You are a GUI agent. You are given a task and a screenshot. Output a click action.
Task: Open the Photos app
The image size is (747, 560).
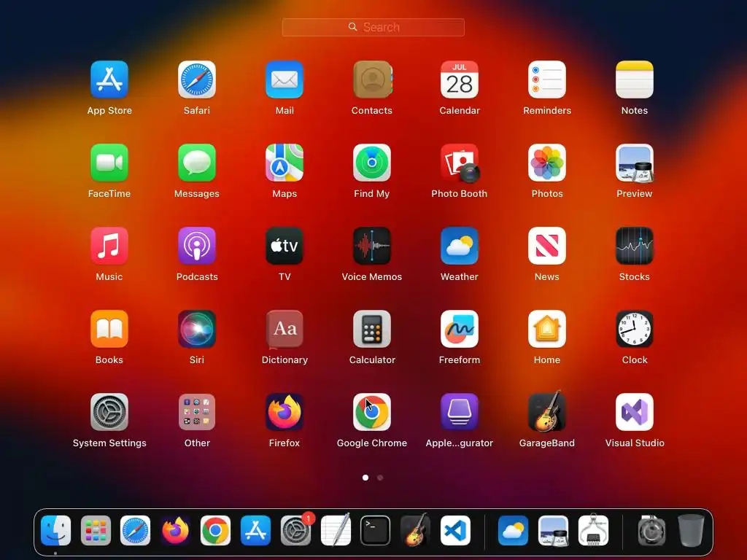point(547,163)
